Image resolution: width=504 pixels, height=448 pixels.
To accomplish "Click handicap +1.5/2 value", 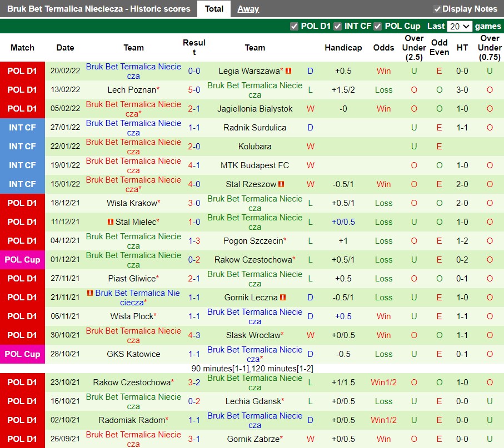I will click(x=343, y=90).
